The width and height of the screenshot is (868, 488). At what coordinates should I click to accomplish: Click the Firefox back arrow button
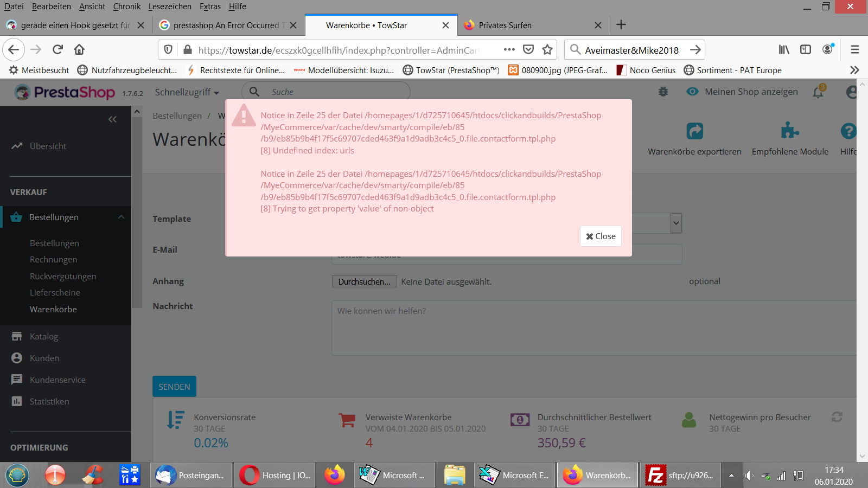[14, 50]
